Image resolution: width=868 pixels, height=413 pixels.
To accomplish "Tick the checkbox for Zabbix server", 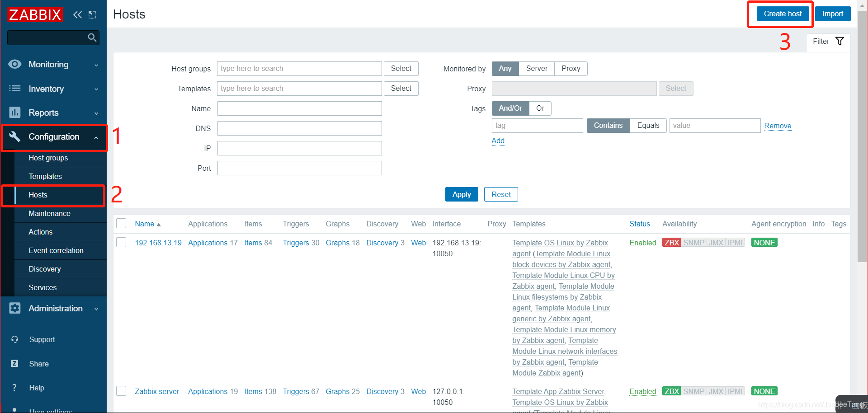I will (x=121, y=391).
